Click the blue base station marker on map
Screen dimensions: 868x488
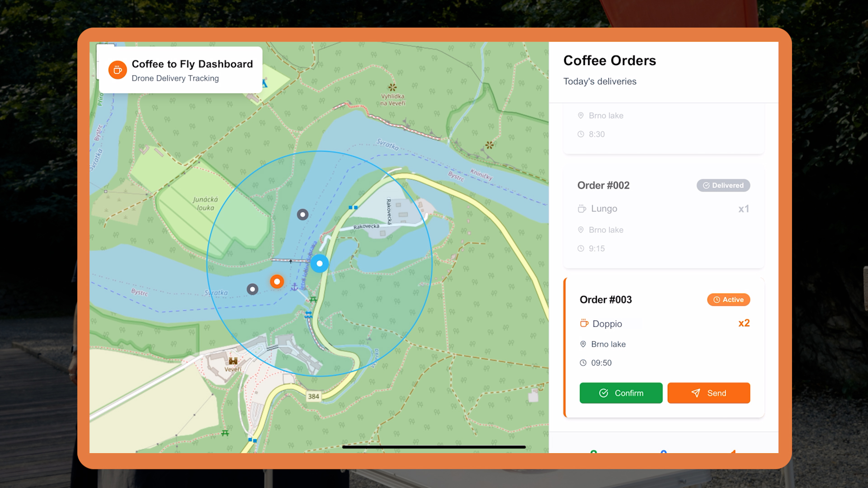pyautogui.click(x=320, y=263)
